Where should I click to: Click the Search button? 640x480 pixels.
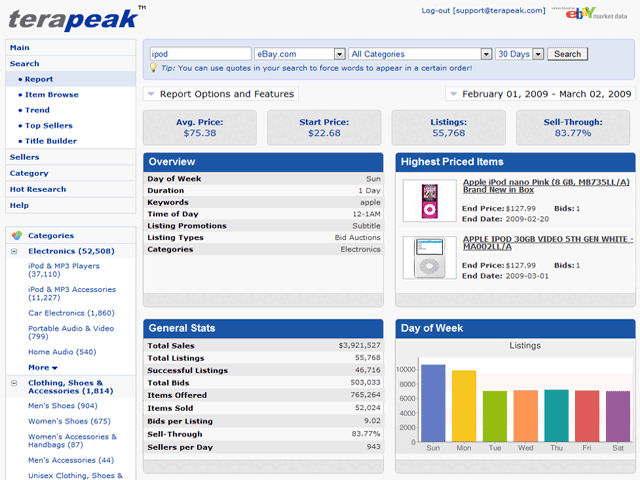point(567,54)
